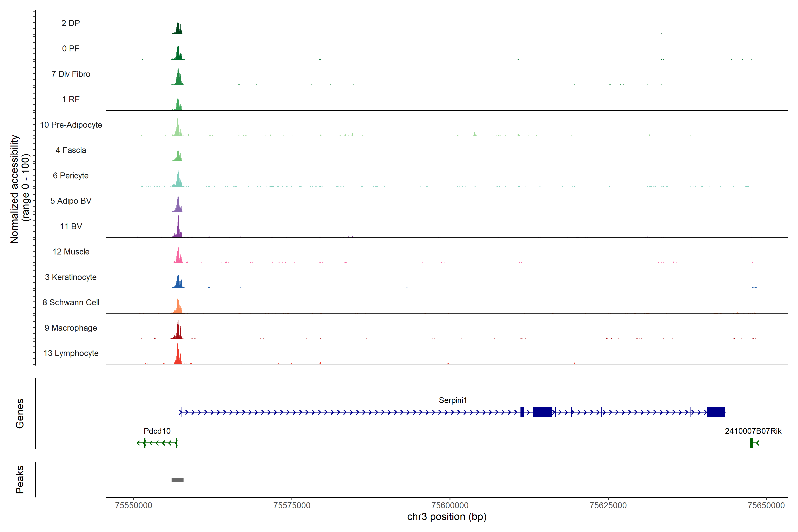
Task: Click the red 13 Lymphocyte accessibility peak
Action: pos(178,356)
